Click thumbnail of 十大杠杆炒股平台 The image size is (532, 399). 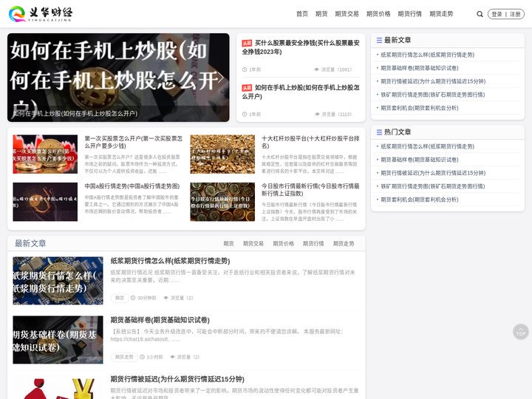[222, 154]
